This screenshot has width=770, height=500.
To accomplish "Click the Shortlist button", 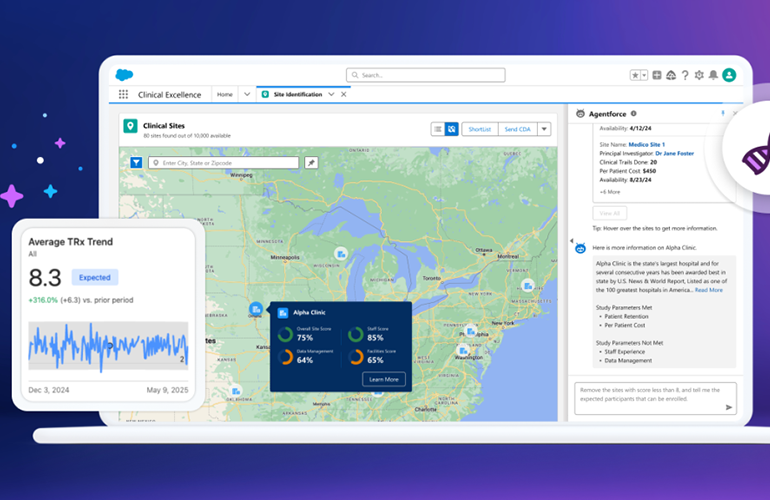I will [480, 129].
